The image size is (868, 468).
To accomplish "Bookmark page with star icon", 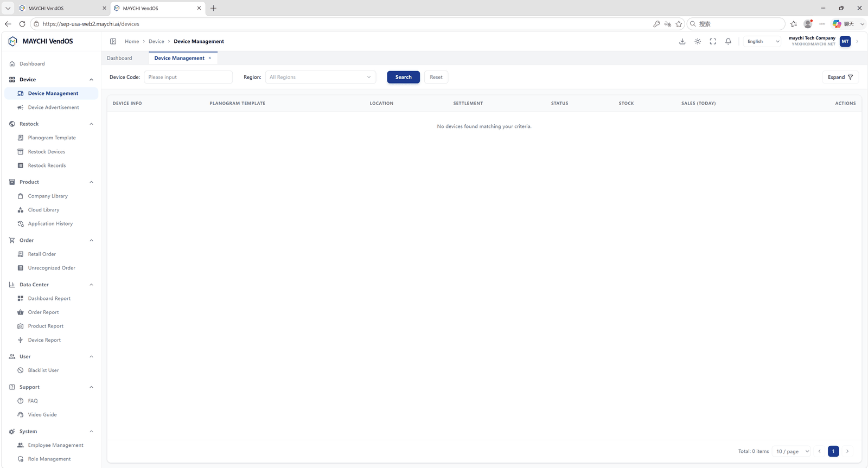I will [x=679, y=24].
